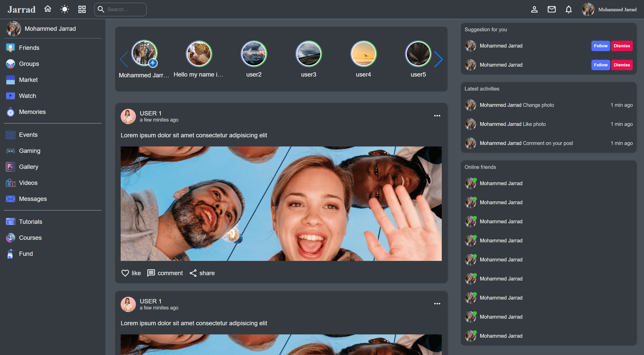The width and height of the screenshot is (644, 355).
Task: Open Mohammed Jarrad profile in left sidebar
Action: pyautogui.click(x=53, y=29)
